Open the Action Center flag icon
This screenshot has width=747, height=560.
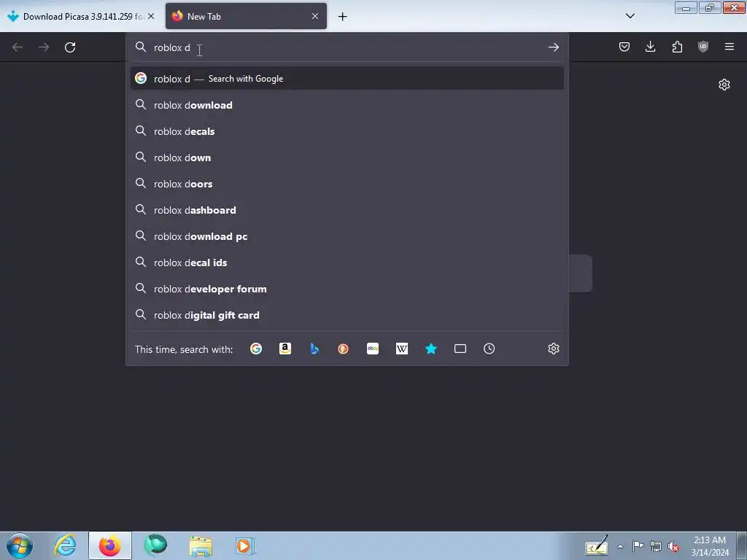coord(638,546)
